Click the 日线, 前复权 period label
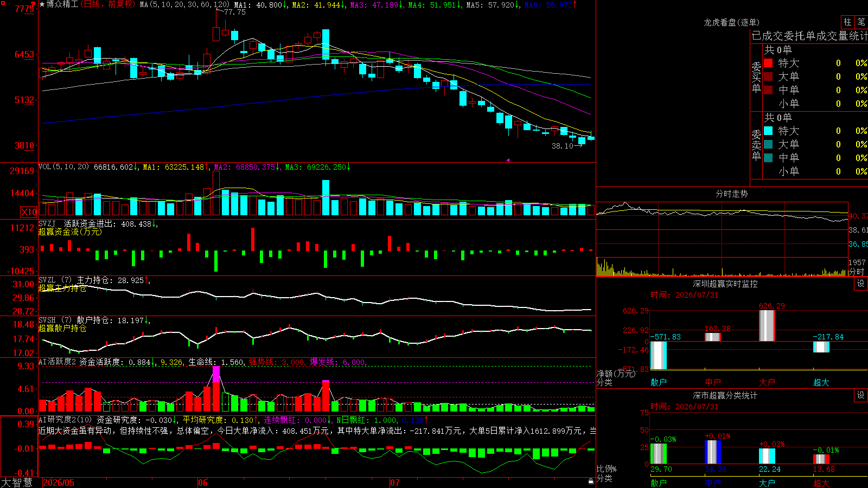The image size is (868, 488). pyautogui.click(x=108, y=4)
